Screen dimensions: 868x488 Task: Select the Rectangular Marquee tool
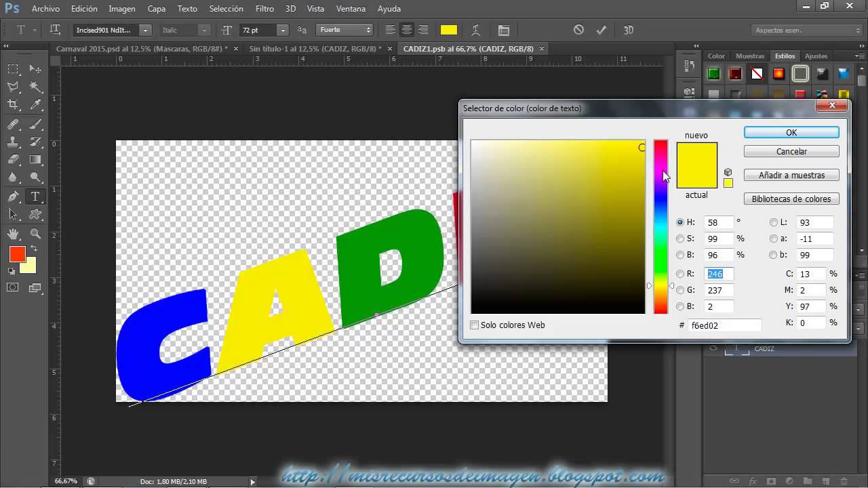(13, 69)
